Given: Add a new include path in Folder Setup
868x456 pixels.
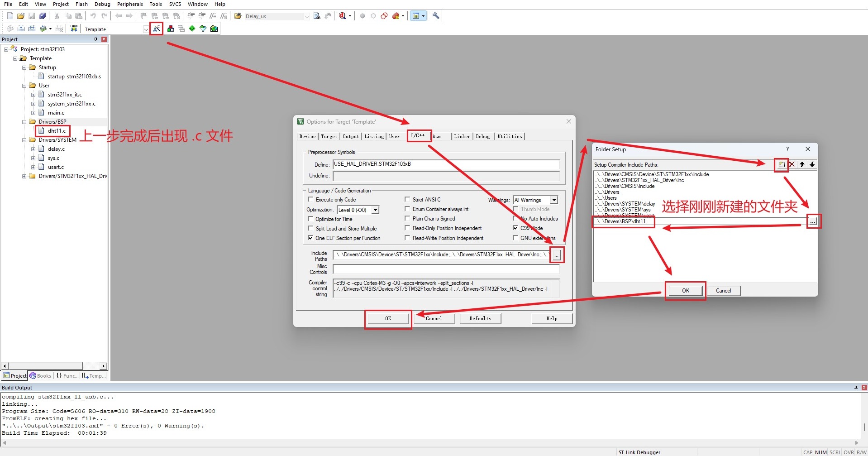Looking at the screenshot, I should tap(782, 164).
